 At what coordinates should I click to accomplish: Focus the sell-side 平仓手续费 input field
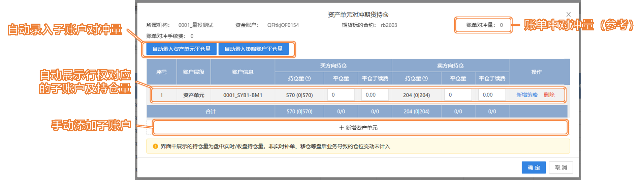[x=492, y=95]
